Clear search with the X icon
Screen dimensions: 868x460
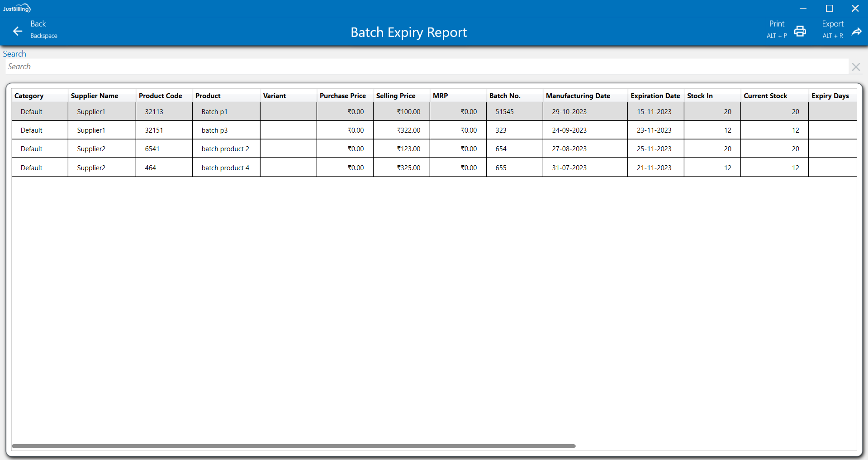tap(855, 67)
